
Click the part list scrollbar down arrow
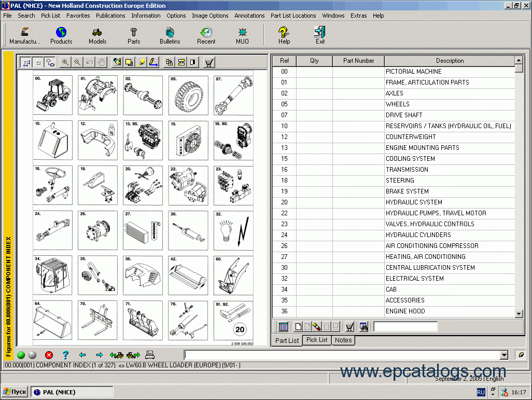point(519,314)
